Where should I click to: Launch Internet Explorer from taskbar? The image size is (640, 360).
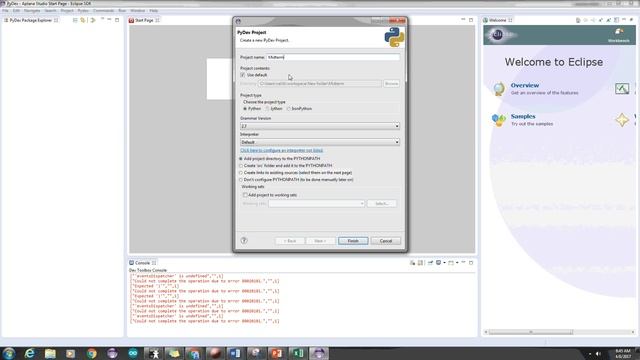coord(29,353)
